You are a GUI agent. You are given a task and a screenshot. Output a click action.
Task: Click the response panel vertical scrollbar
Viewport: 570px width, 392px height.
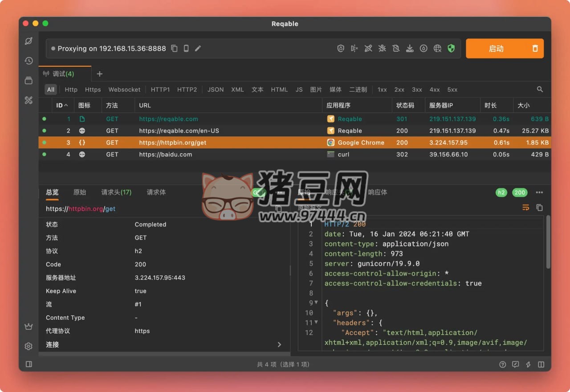[x=548, y=243]
